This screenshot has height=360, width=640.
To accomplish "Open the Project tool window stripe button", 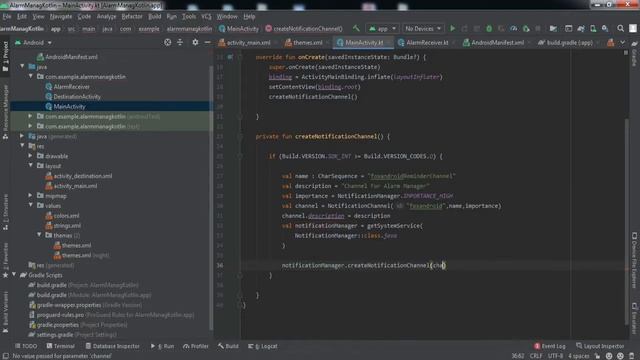I will 5,57.
